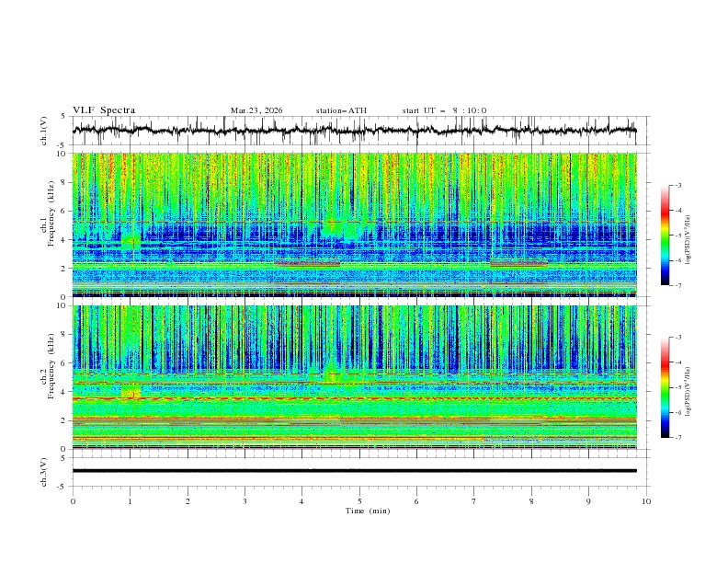The image size is (728, 563).
Task: Pick the ch.1 spectrogram color bar
Action: coord(665,236)
